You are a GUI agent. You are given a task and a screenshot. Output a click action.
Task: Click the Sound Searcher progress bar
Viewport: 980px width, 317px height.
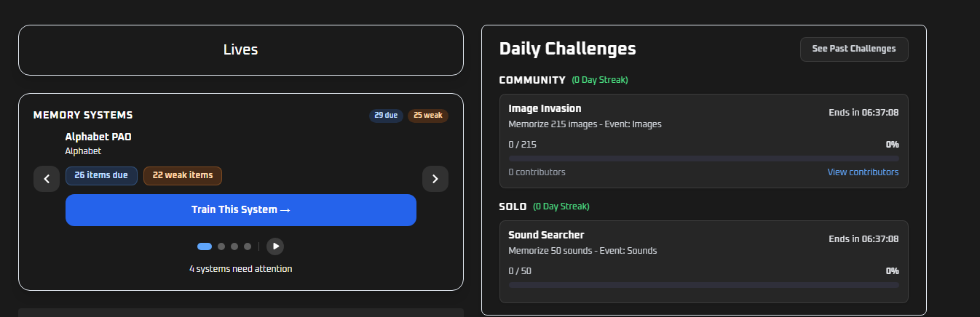[703, 285]
